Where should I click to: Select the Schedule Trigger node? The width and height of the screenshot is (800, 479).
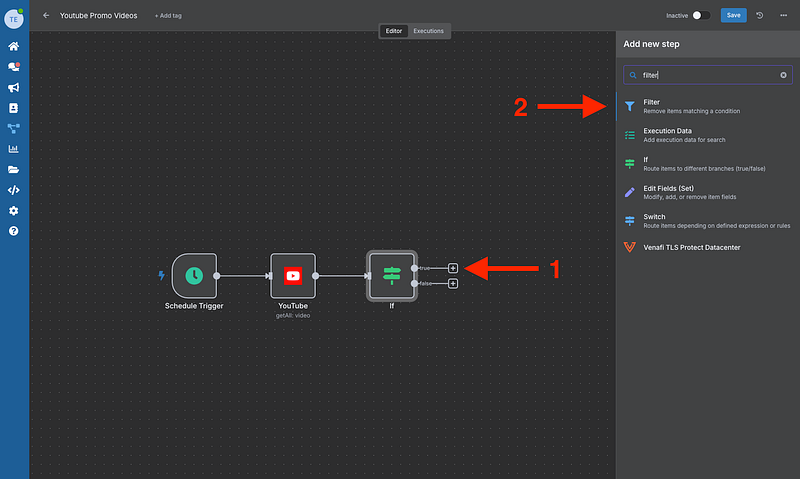tap(194, 275)
